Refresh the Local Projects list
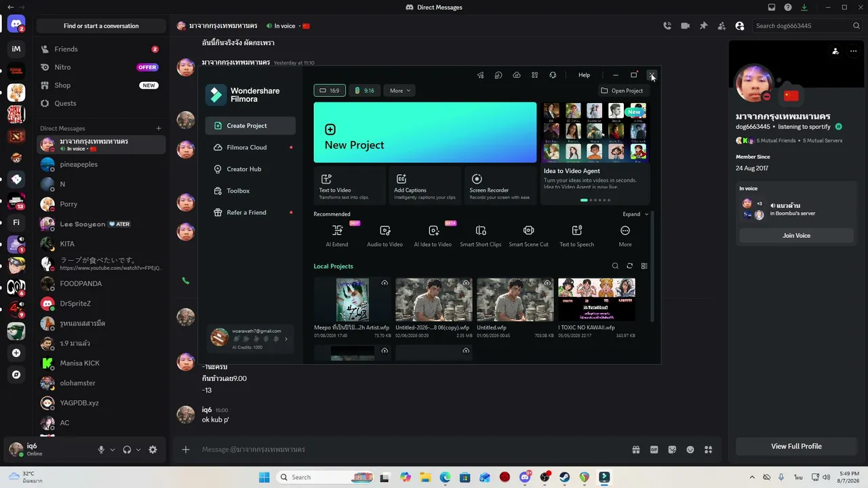 pyautogui.click(x=629, y=266)
